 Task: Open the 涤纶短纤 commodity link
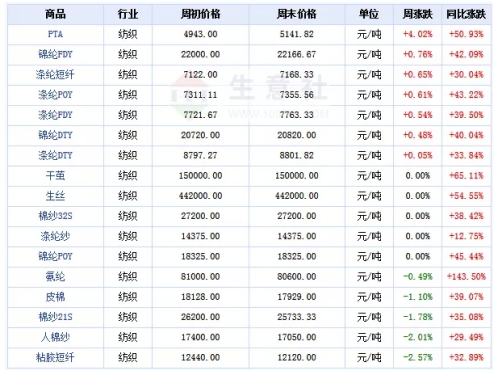tap(55, 75)
